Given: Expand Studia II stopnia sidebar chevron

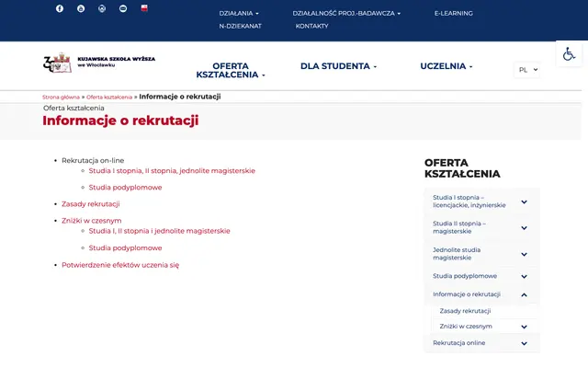Looking at the screenshot, I should [524, 228].
